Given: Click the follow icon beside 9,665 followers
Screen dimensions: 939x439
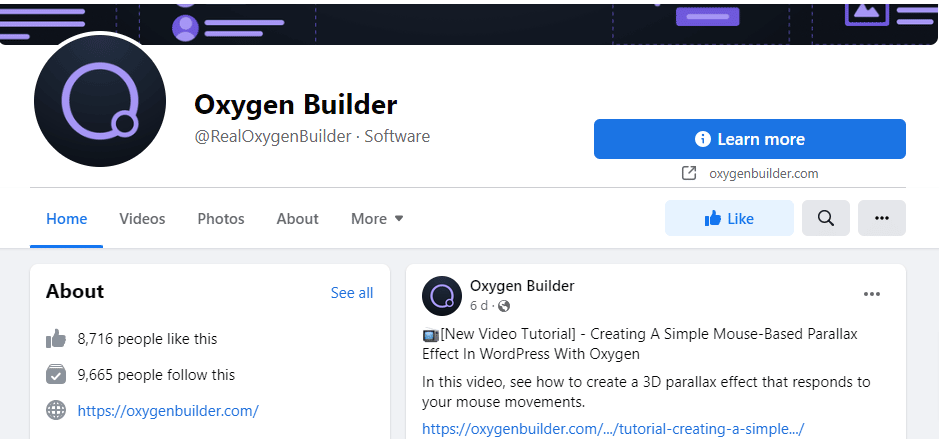Looking at the screenshot, I should click(56, 375).
